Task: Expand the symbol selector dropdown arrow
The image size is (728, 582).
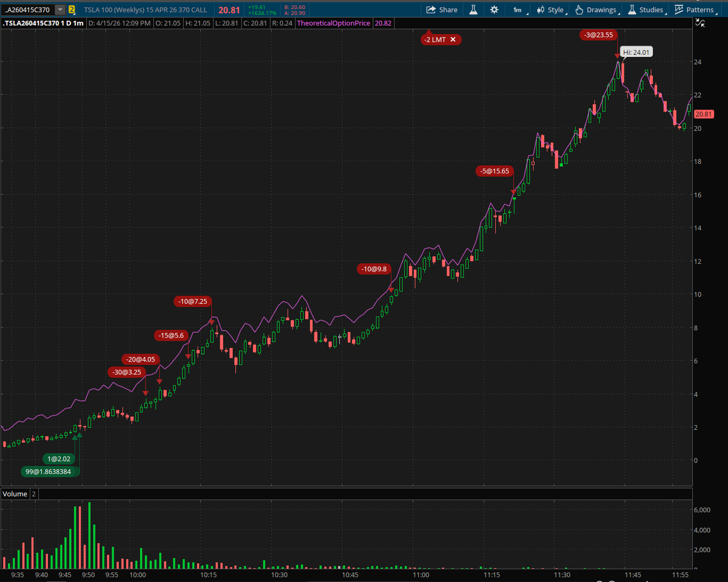Action: pos(59,10)
